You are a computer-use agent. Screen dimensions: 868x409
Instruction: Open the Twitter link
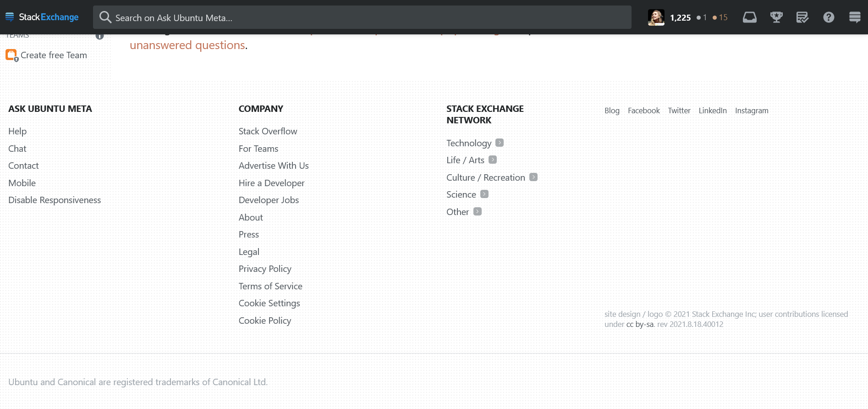[679, 111]
